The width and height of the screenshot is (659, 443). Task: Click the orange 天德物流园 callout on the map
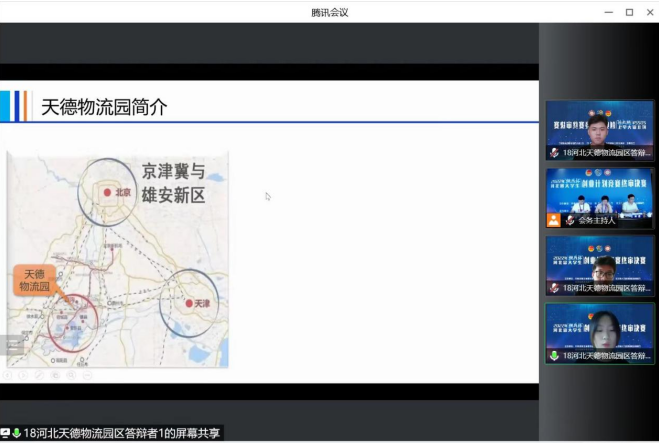click(x=36, y=280)
